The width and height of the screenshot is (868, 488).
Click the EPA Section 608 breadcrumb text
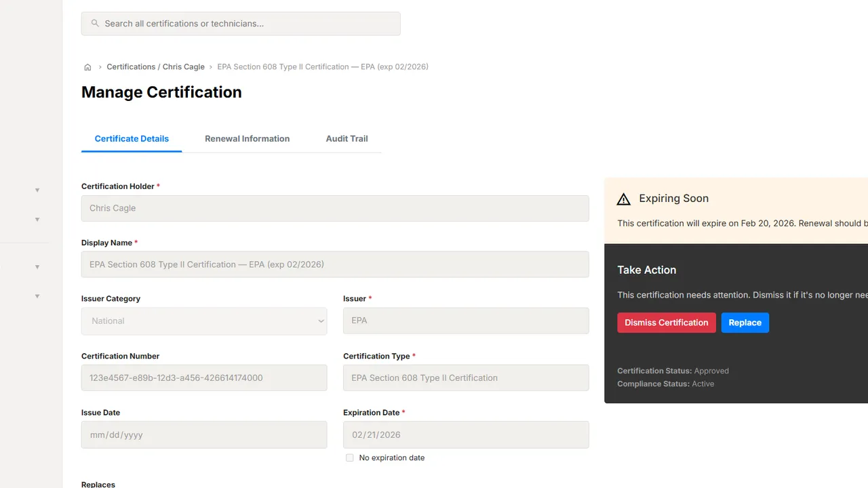tap(323, 66)
